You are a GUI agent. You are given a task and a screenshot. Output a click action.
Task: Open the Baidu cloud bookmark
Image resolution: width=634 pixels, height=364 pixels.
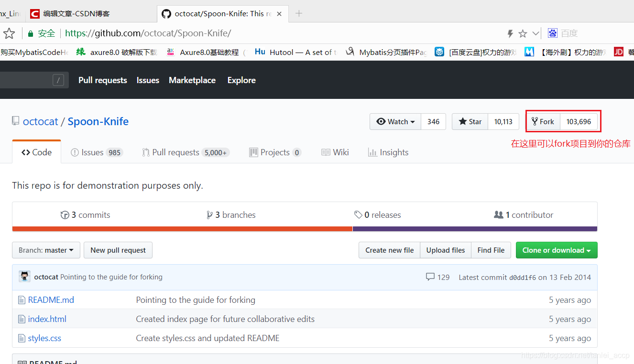476,52
